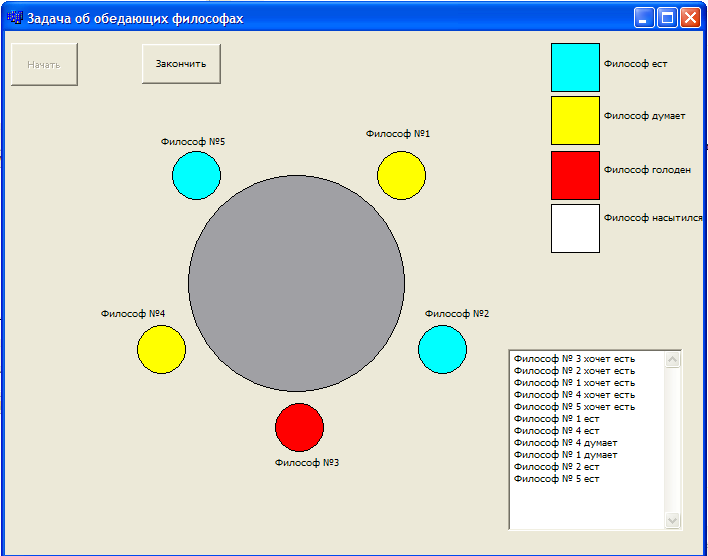Click the yellow Философ думает swatch
708x556 pixels.
[575, 120]
